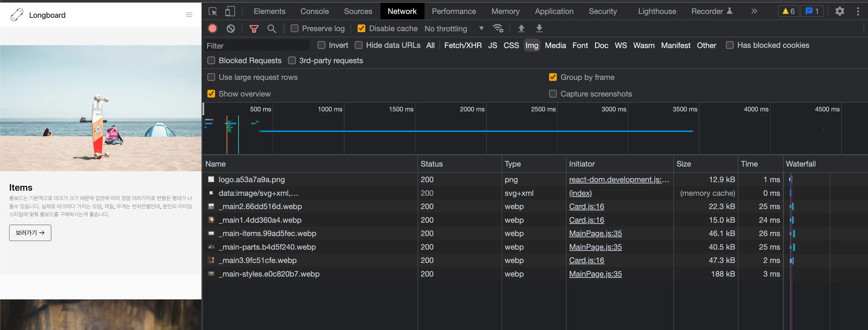Import HAR file upload icon
868x330 pixels.
coord(521,29)
